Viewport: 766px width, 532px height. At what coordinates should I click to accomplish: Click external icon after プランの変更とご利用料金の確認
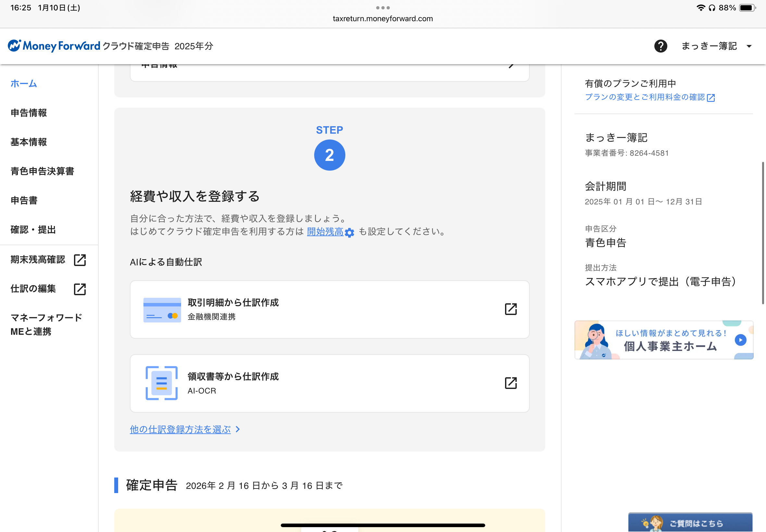click(x=710, y=98)
